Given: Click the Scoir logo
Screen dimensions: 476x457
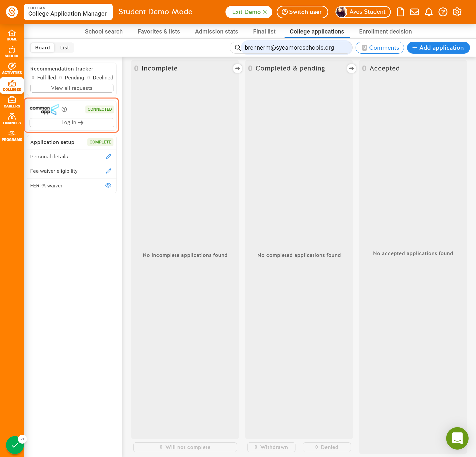Looking at the screenshot, I should click(12, 12).
